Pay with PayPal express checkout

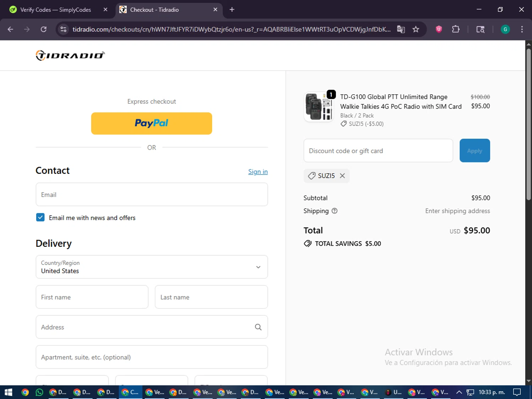pyautogui.click(x=151, y=123)
